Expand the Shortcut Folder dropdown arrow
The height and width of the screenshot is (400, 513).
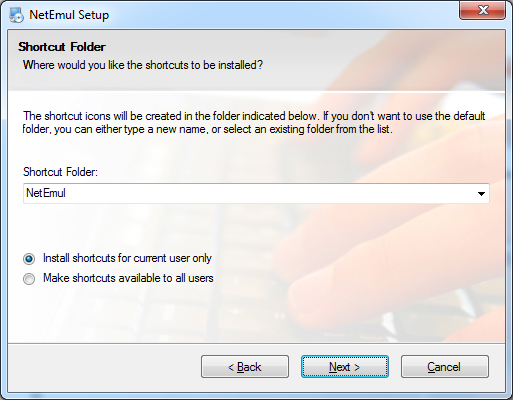(481, 194)
